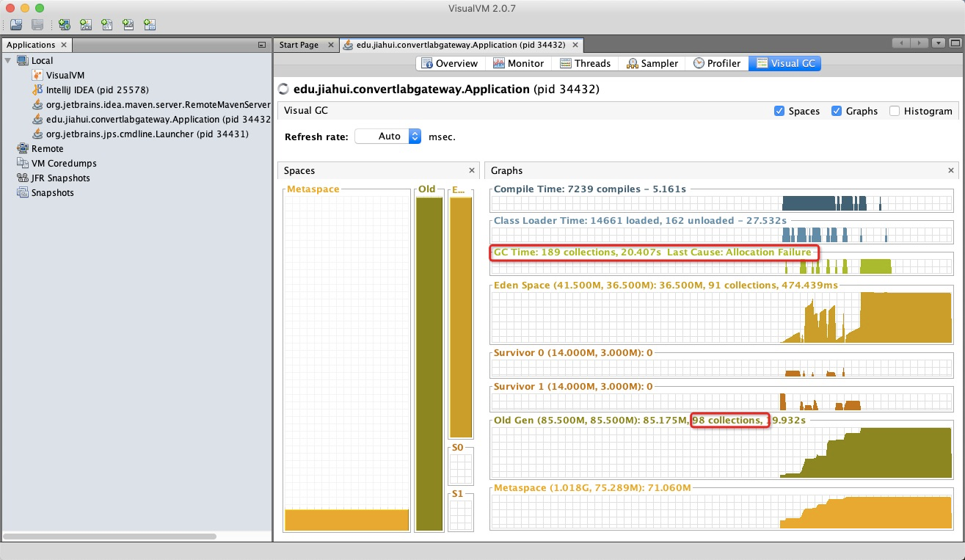This screenshot has width=965, height=560.
Task: Click Applications panel horizontal scrollbar
Action: pyautogui.click(x=110, y=537)
